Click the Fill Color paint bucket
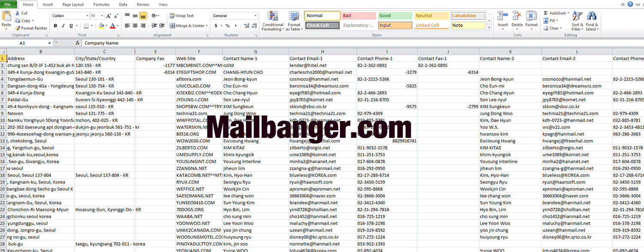The height and width of the screenshot is (252, 644). pyautogui.click(x=101, y=26)
